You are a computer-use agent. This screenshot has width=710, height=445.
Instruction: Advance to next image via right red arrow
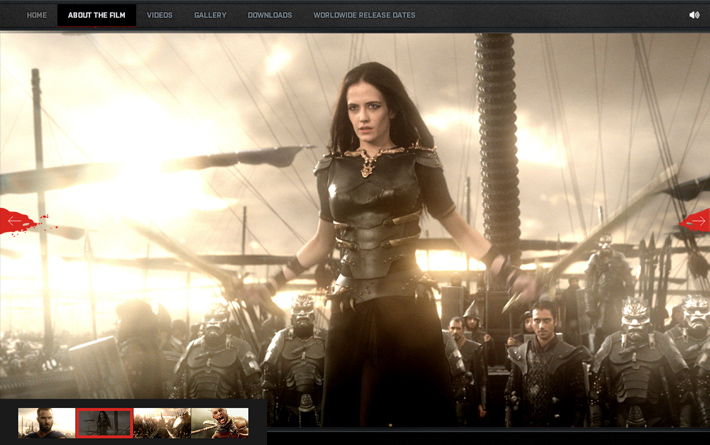[x=696, y=220]
